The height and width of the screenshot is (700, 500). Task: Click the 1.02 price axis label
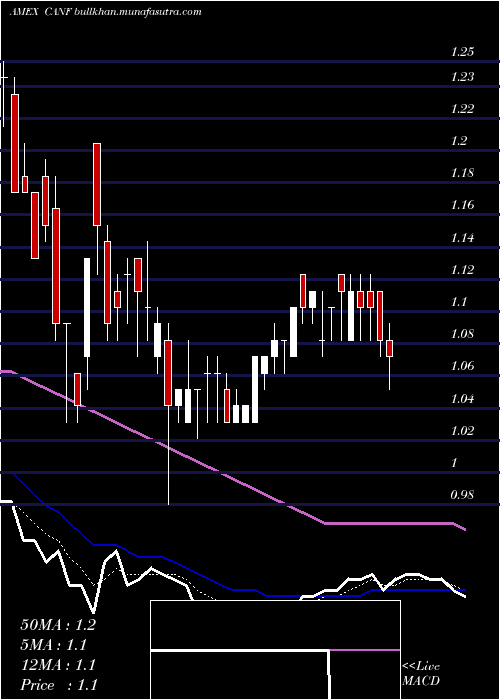point(462,430)
